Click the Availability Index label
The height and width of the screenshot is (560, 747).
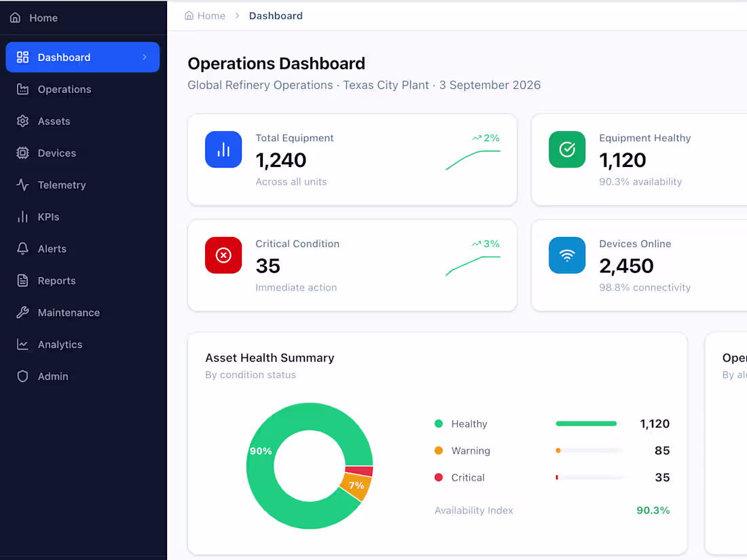[x=473, y=510]
